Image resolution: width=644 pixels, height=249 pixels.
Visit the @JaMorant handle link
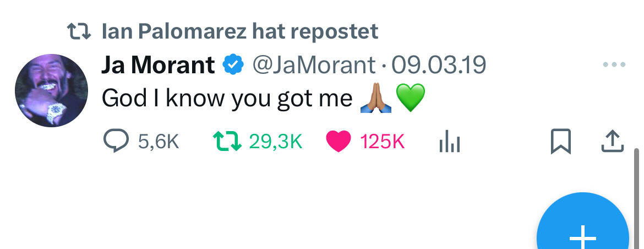pyautogui.click(x=314, y=65)
